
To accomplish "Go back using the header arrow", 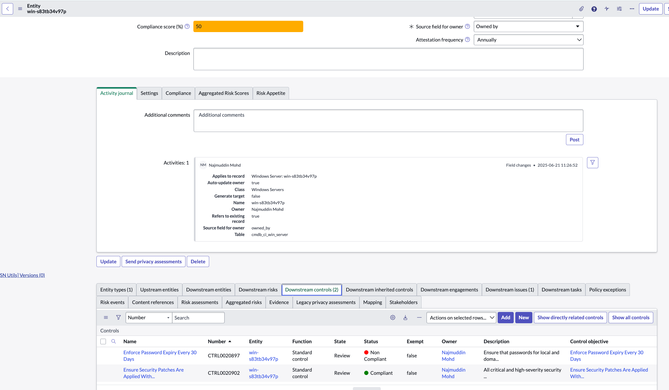I will tap(7, 9).
